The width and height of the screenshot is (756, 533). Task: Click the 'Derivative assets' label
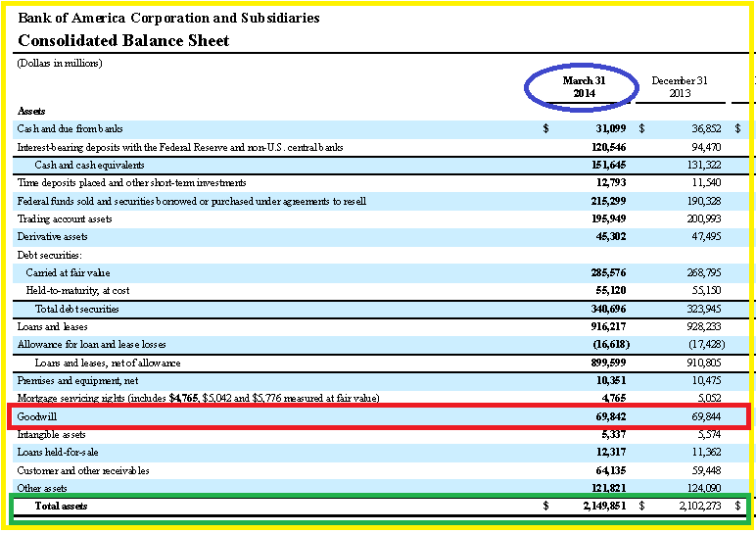(53, 237)
